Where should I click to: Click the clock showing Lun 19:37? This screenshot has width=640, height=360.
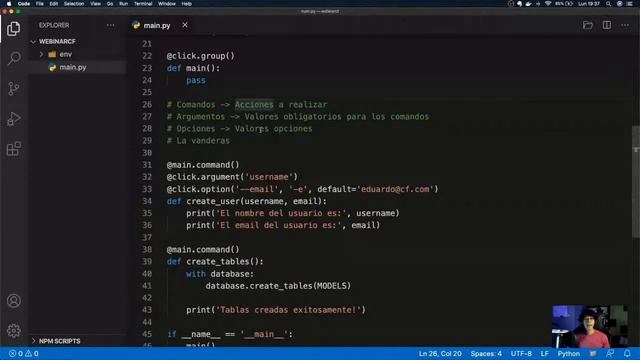(x=589, y=4)
